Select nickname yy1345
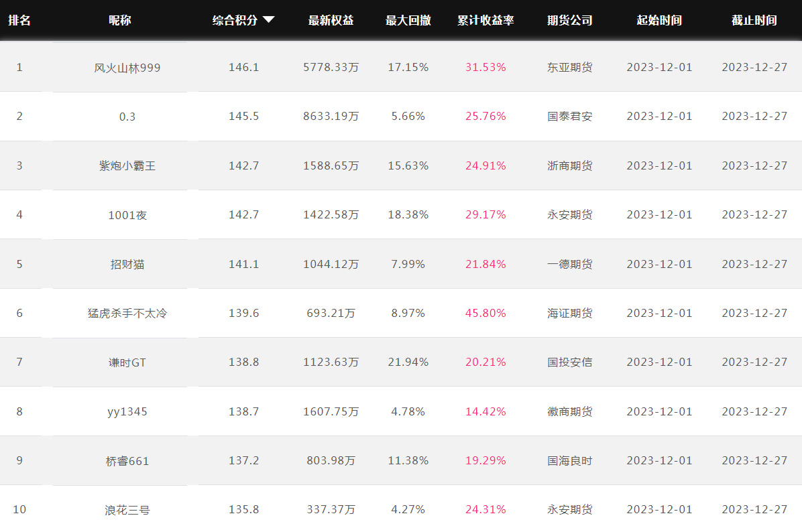 (x=127, y=412)
